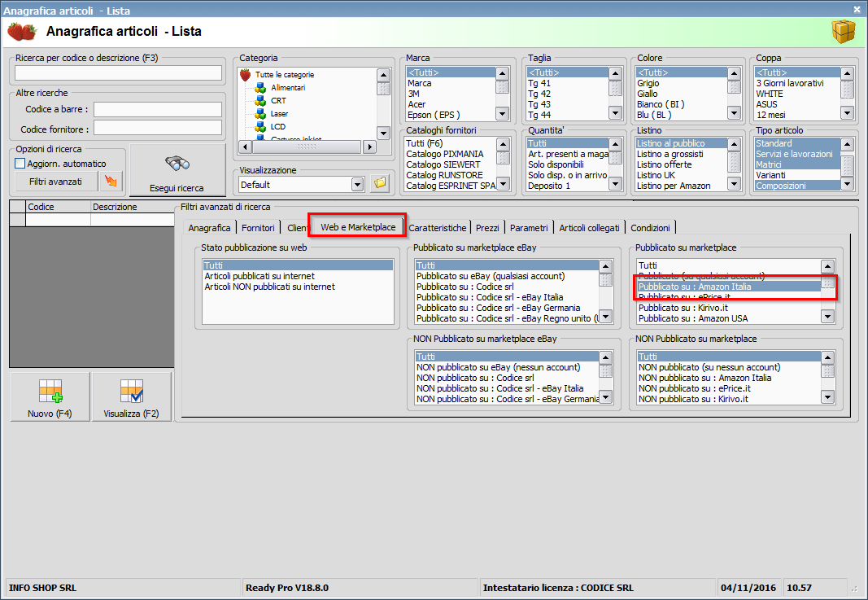Select Listino a grossisti option
868x600 pixels.
[681, 154]
